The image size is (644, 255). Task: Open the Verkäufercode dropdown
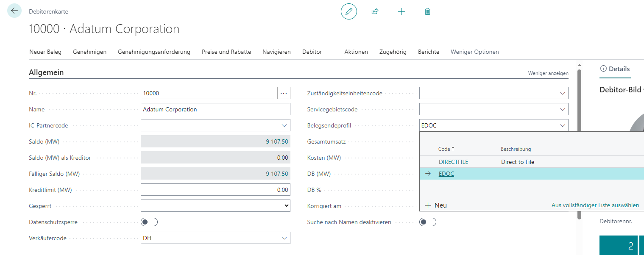coord(284,238)
